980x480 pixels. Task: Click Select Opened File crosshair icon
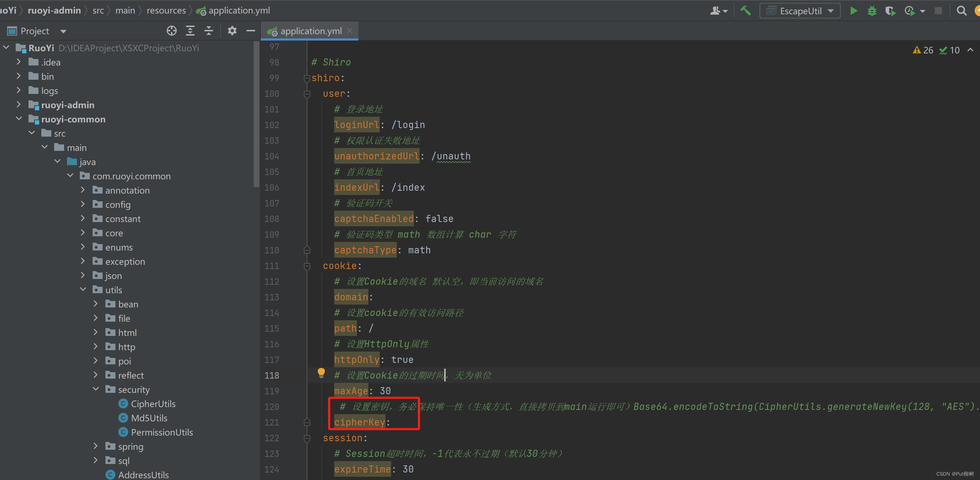172,31
